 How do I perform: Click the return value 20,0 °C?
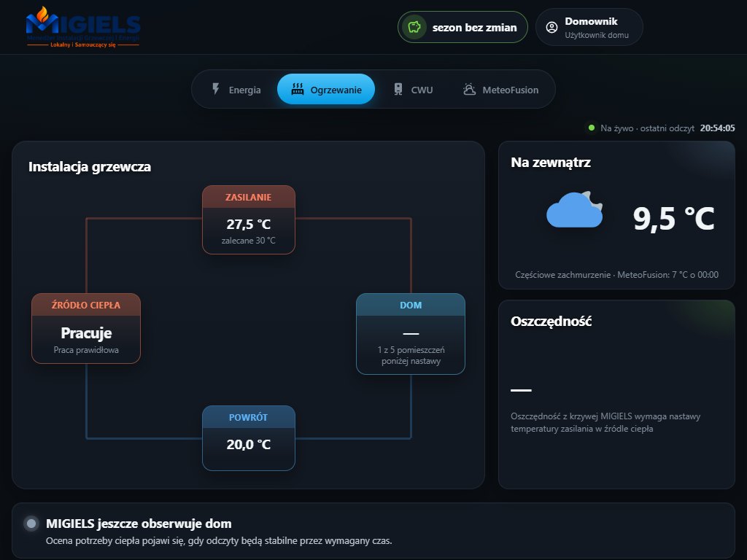coord(249,445)
